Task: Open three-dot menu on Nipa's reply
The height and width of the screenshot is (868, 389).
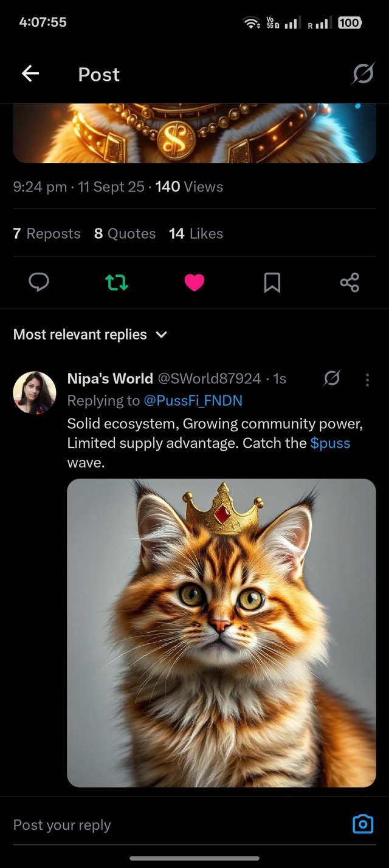Action: (x=367, y=380)
